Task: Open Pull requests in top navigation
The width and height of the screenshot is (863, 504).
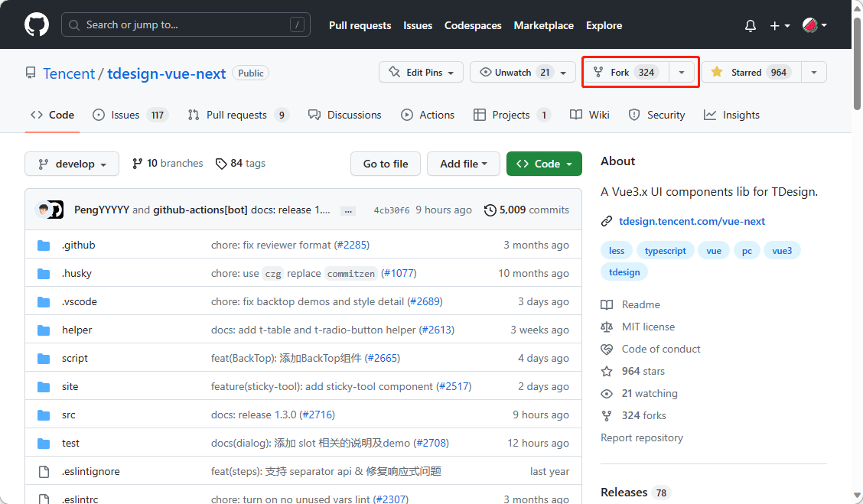Action: pos(360,25)
